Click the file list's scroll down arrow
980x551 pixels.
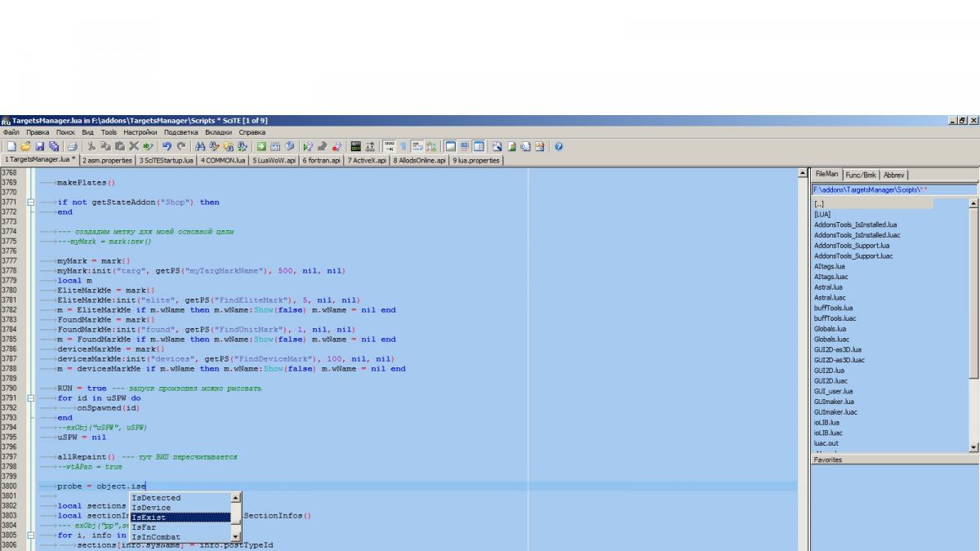pyautogui.click(x=973, y=447)
